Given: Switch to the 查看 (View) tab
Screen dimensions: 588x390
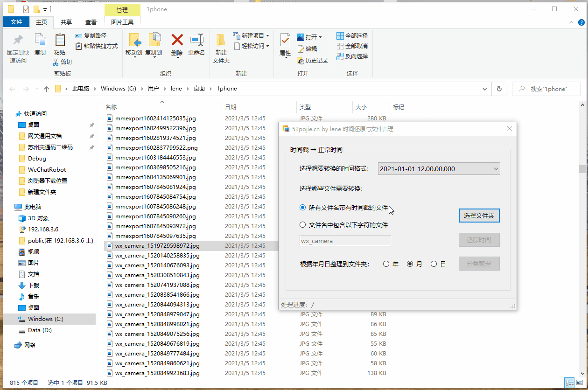Looking at the screenshot, I should 91,21.
